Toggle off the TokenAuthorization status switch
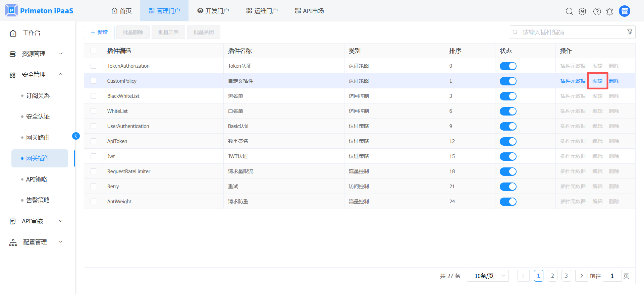This screenshot has height=294, width=644. [x=508, y=66]
